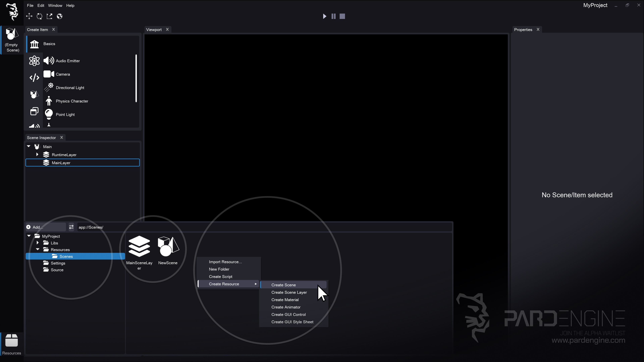Image resolution: width=644 pixels, height=362 pixels.
Task: Select the Basics category icon
Action: [35, 44]
